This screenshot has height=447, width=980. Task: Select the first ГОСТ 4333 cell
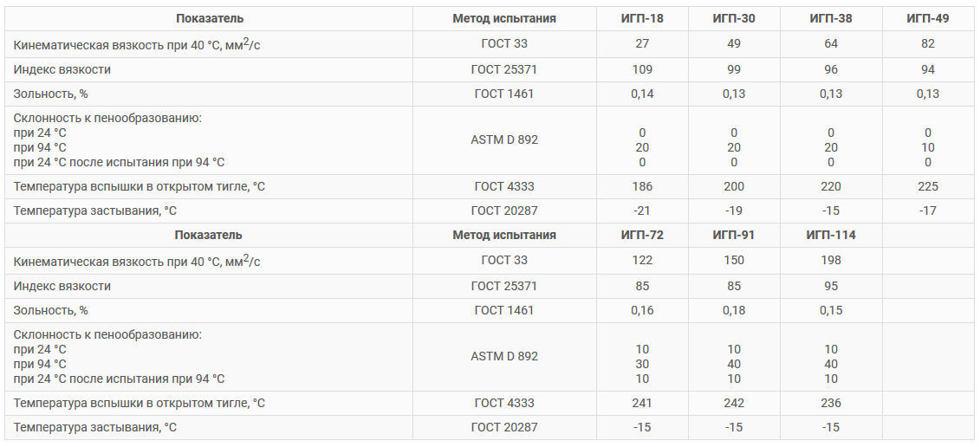point(504,187)
